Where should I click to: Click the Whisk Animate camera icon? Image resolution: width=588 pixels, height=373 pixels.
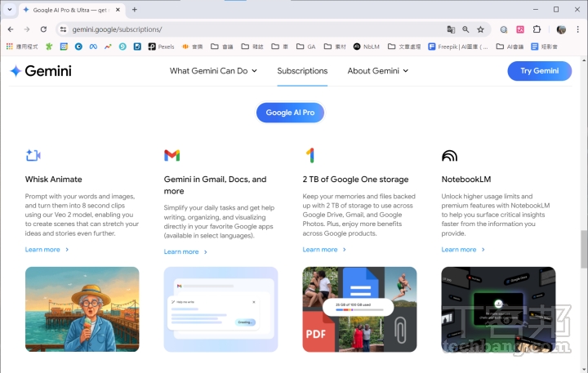[33, 155]
